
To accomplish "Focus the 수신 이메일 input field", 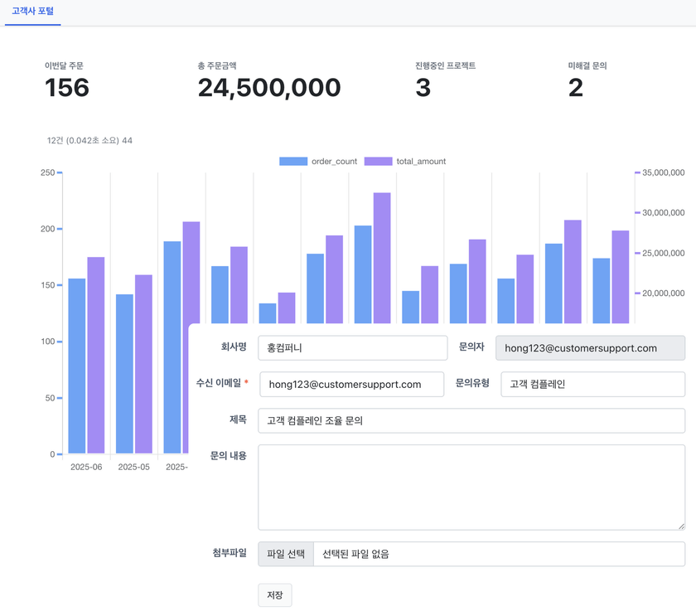I will point(351,385).
